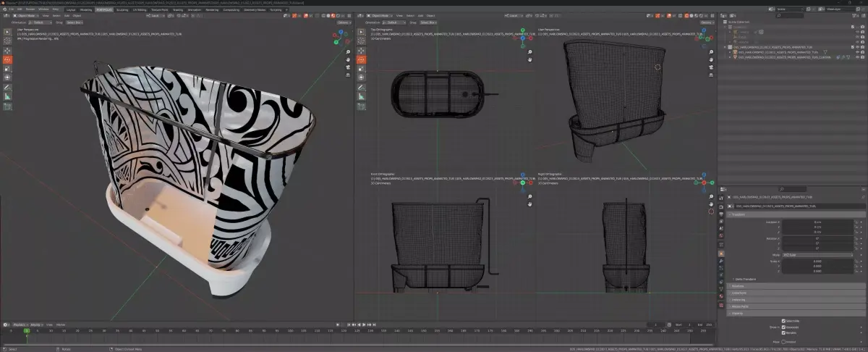Click the pan hand icon in left viewport
This screenshot has height=352, width=868.
point(348,59)
